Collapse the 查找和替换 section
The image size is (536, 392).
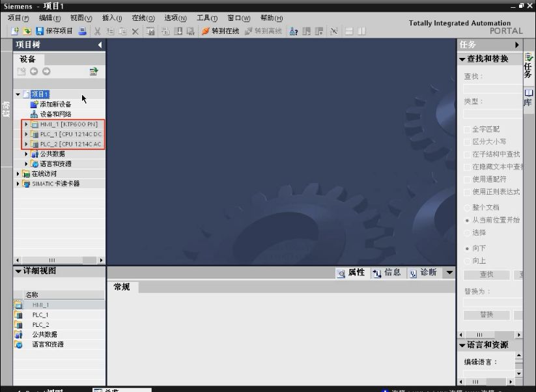(x=462, y=59)
